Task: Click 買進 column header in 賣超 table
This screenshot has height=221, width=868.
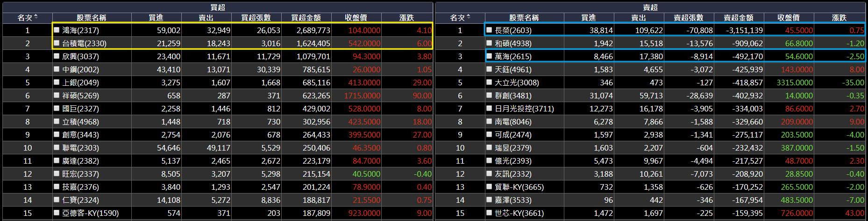Action: click(x=589, y=18)
